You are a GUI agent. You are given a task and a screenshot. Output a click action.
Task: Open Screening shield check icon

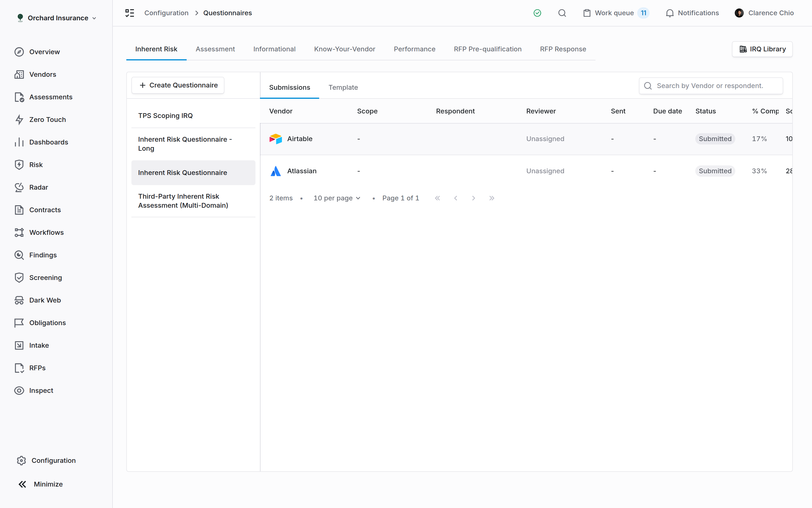point(19,277)
